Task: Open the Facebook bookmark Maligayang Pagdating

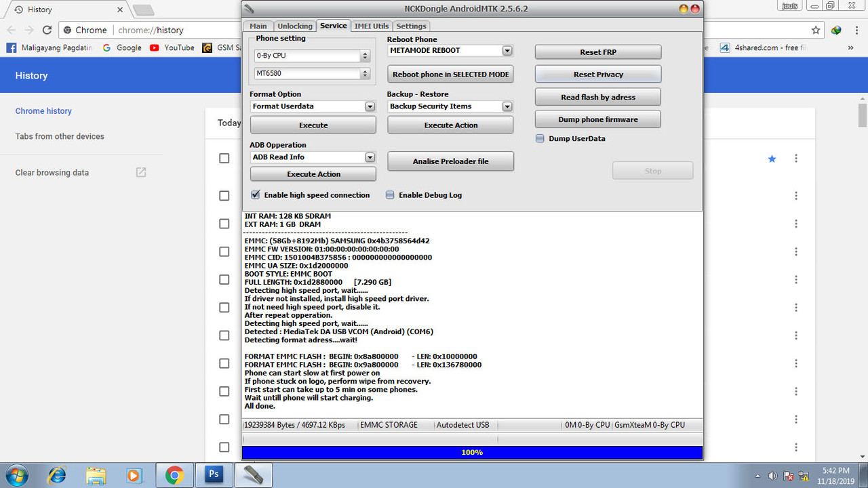Action: tap(50, 47)
